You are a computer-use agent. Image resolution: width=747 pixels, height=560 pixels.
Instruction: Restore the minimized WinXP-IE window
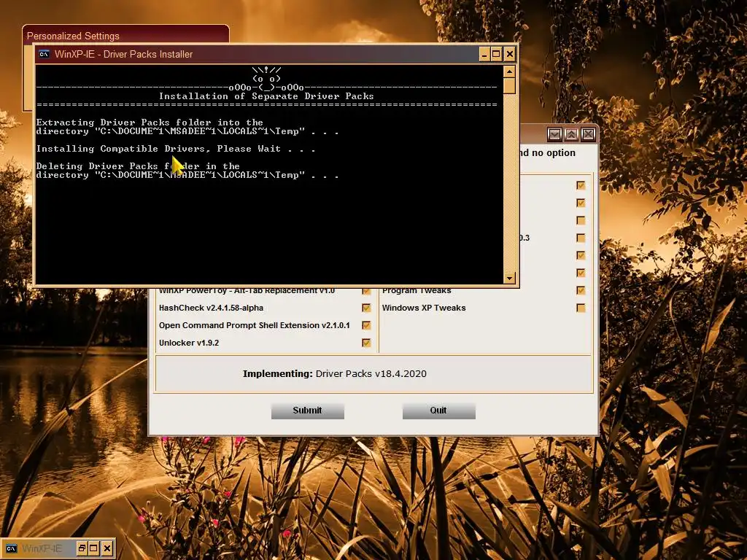(82, 548)
